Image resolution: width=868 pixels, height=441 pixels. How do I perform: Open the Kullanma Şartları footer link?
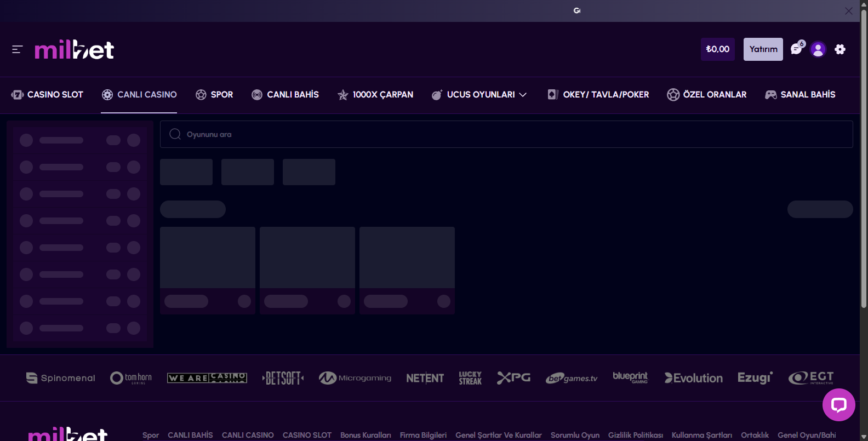point(702,435)
